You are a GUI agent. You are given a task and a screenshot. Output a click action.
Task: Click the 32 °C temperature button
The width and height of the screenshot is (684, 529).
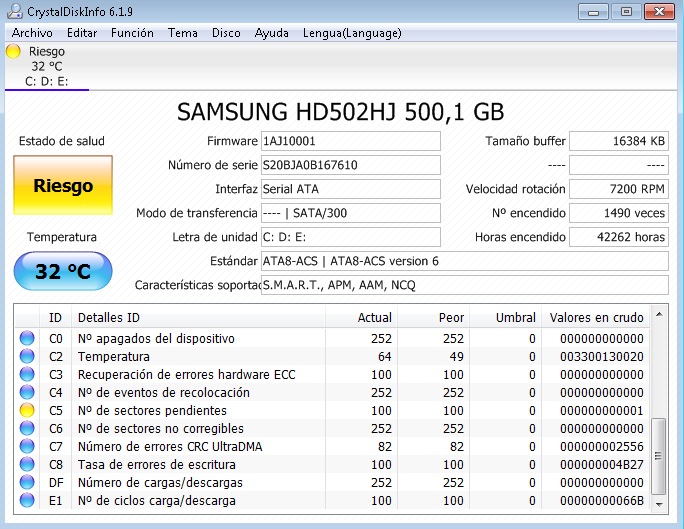point(63,271)
